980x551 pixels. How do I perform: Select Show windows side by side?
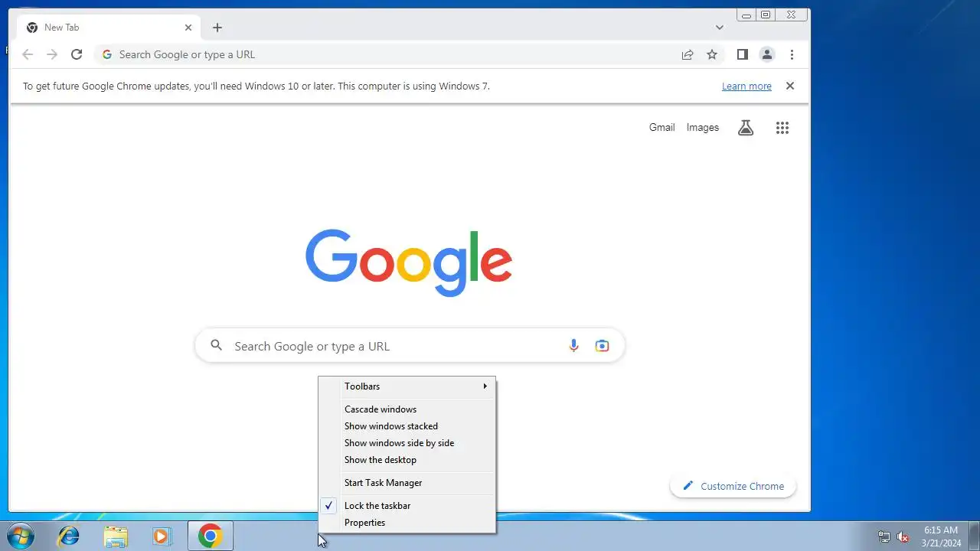click(x=407, y=443)
